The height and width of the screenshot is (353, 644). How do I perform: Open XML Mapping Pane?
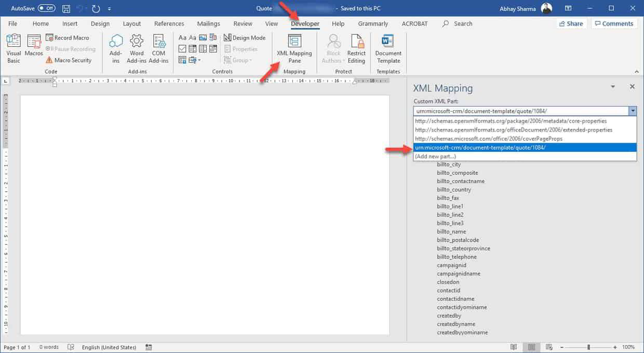point(294,49)
